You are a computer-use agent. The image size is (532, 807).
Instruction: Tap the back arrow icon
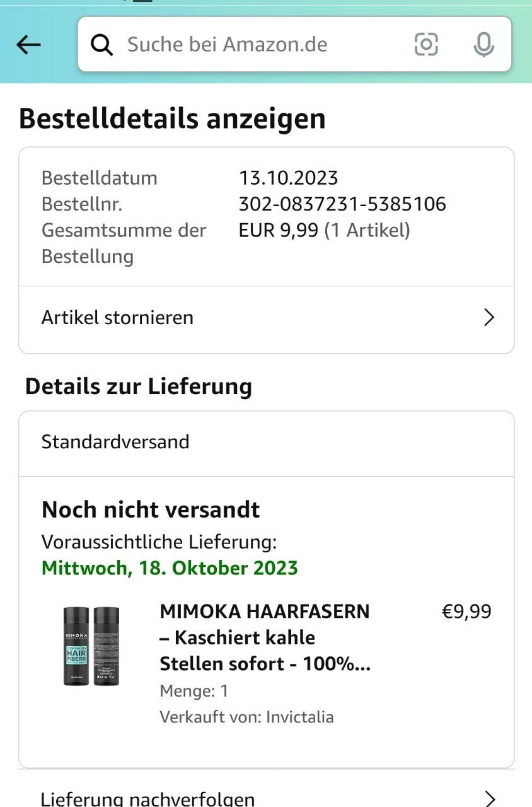pyautogui.click(x=28, y=45)
